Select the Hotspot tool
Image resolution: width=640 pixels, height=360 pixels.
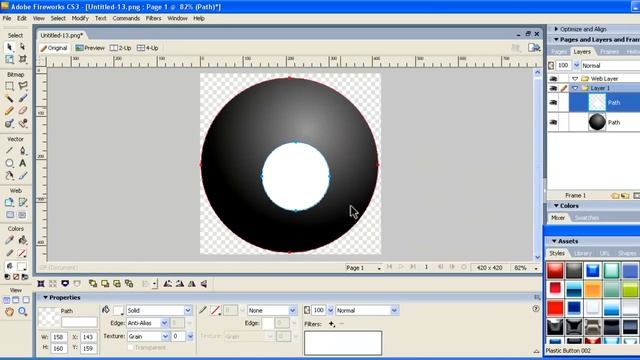pyautogui.click(x=9, y=202)
